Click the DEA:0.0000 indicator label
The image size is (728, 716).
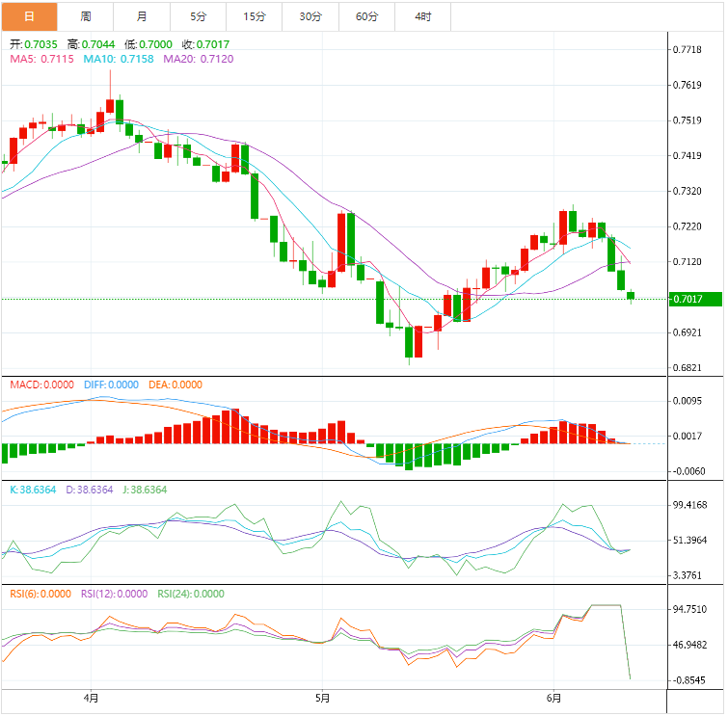click(175, 385)
